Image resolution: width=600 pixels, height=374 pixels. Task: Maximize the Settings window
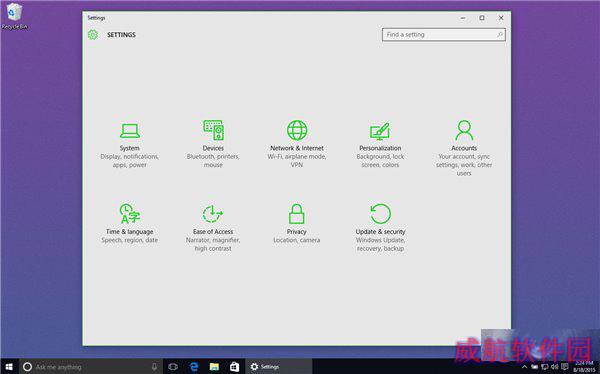pyautogui.click(x=482, y=18)
